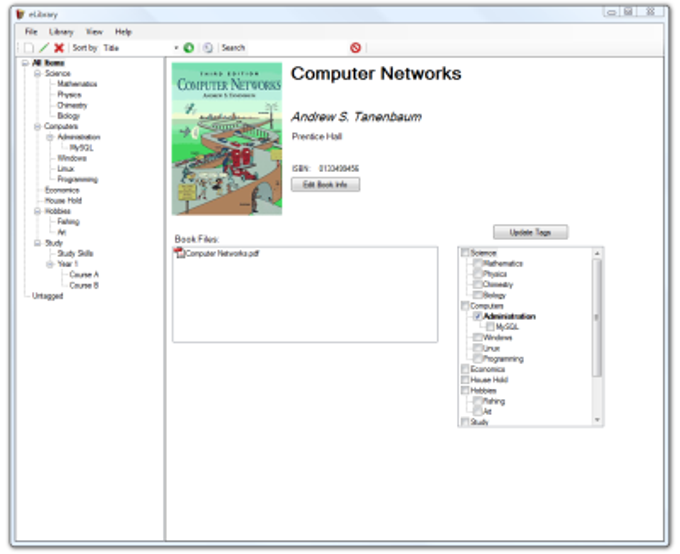680x554 pixels.
Task: Click the Update Tags button
Action: click(x=530, y=232)
